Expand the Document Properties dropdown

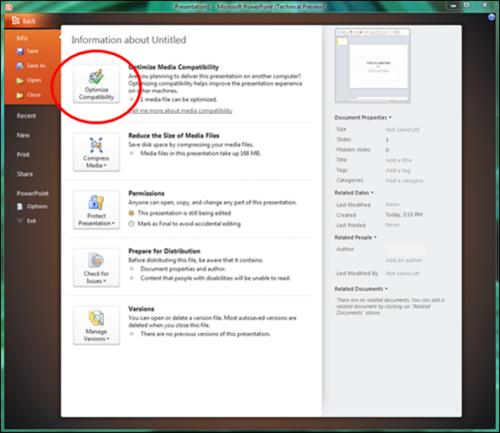363,117
